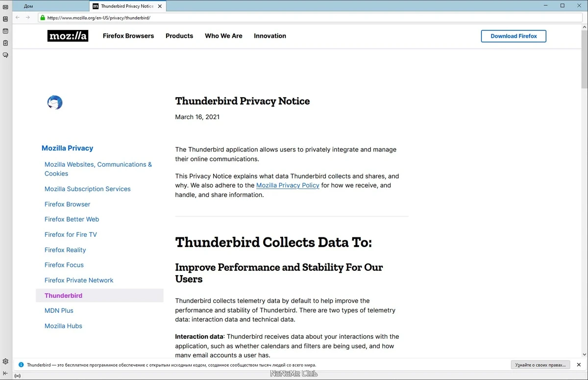Open the Mozilla Privacy heading link

[x=67, y=148]
